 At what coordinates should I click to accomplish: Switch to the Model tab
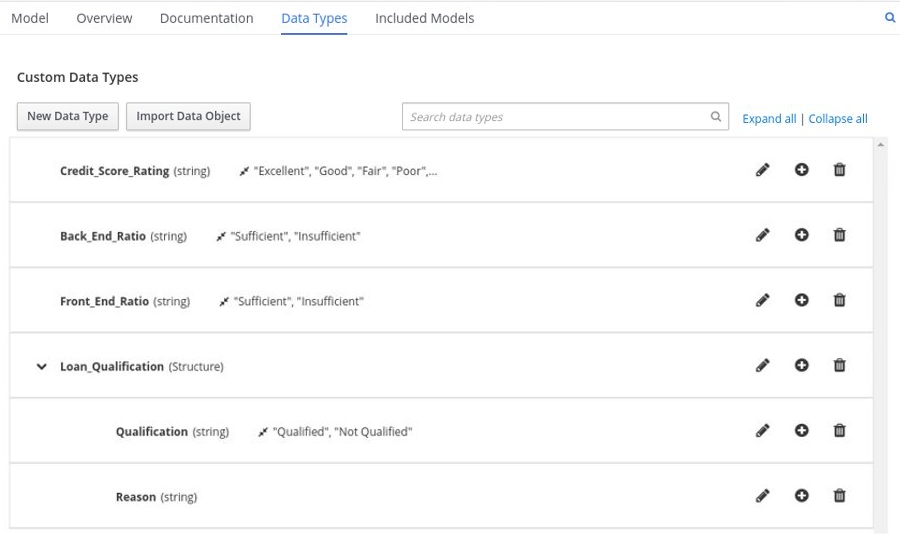pos(30,18)
